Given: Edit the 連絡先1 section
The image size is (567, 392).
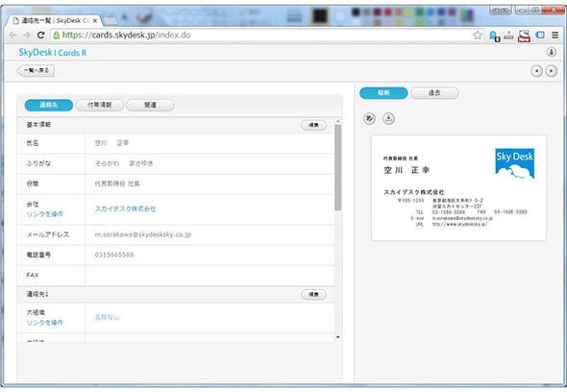Looking at the screenshot, I should tap(313, 295).
